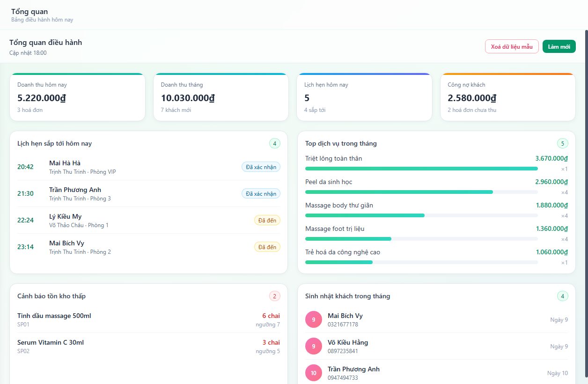Open the Công nợ khách card
Image resolution: width=588 pixels, height=384 pixels.
click(x=508, y=97)
